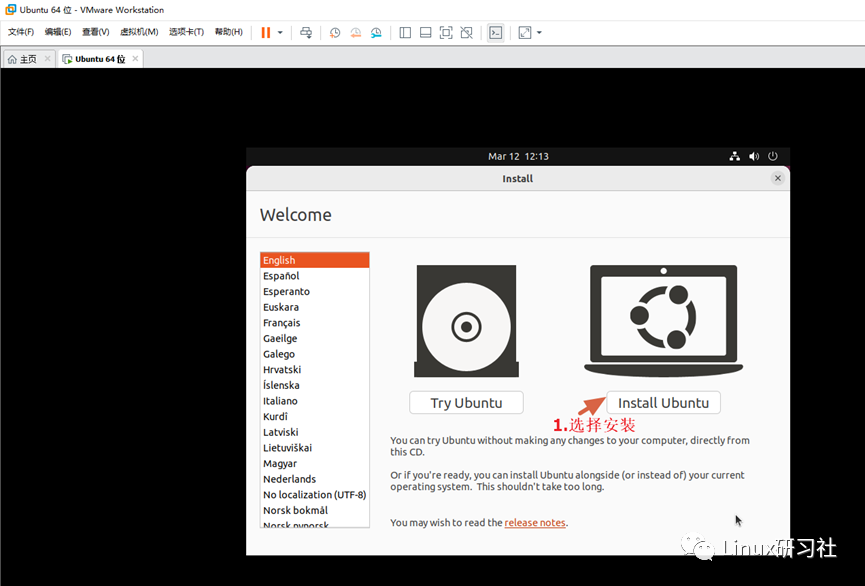Revert to the previous snapshot icon
Screen dimensions: 865x586
click(356, 33)
